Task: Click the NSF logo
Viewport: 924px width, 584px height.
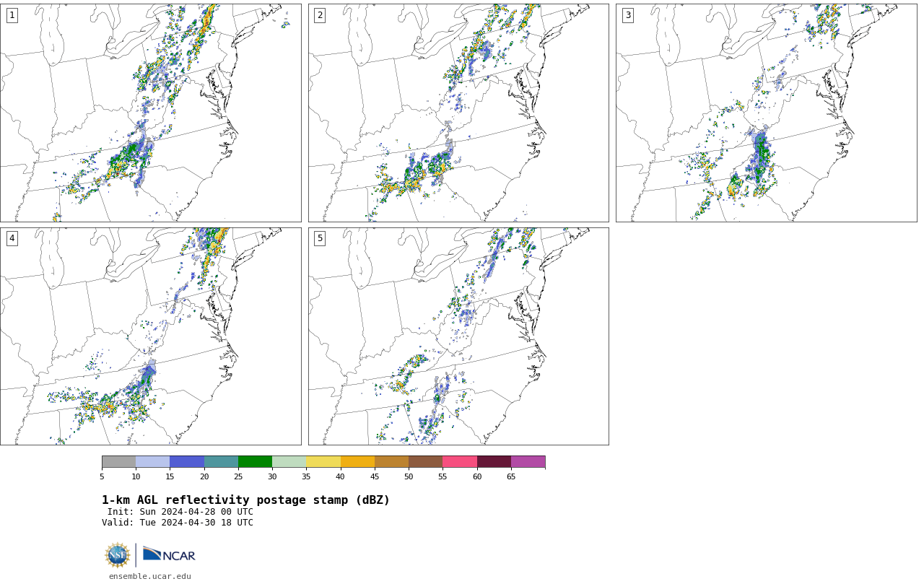Action: coord(118,555)
